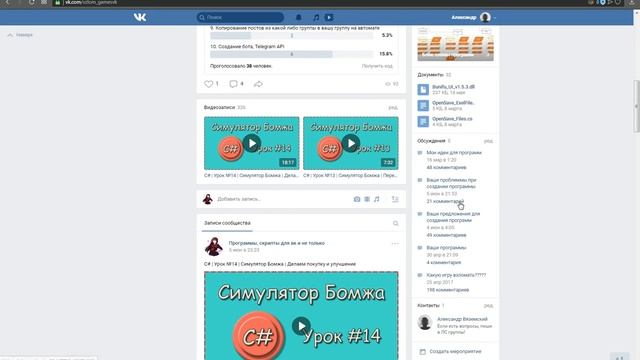Select poll option 10 Telegram API bar
This screenshot has width=640, height=360.
[x=292, y=54]
